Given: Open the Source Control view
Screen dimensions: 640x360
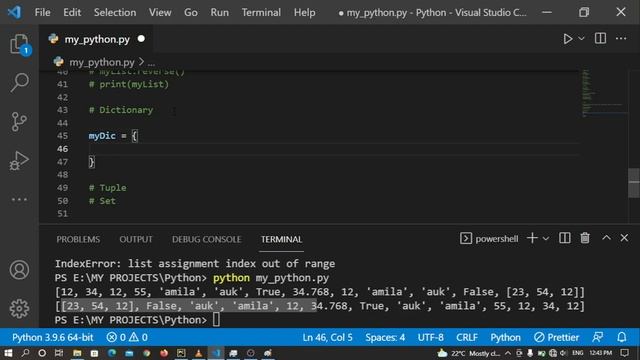Looking at the screenshot, I should [19, 122].
